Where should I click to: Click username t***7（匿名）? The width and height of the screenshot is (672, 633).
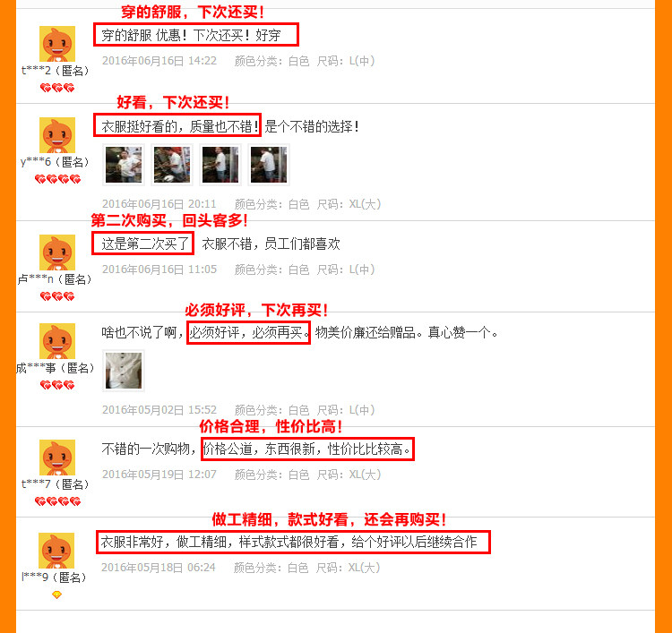(x=56, y=484)
